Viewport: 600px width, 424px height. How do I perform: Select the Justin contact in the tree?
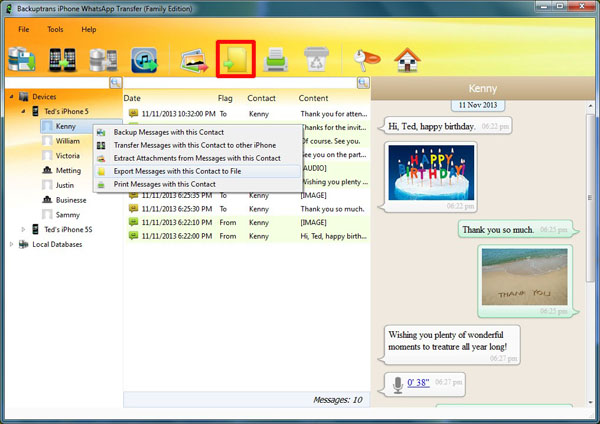coord(65,185)
